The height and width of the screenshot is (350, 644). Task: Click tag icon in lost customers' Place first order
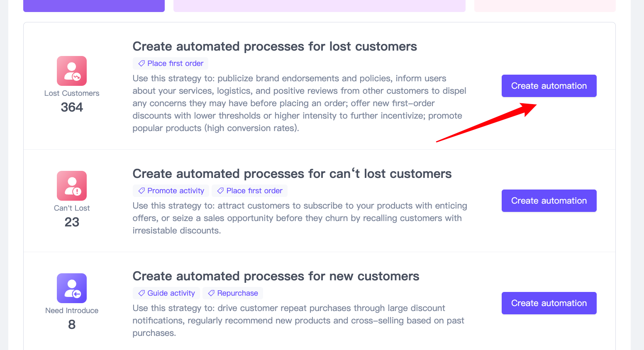141,63
